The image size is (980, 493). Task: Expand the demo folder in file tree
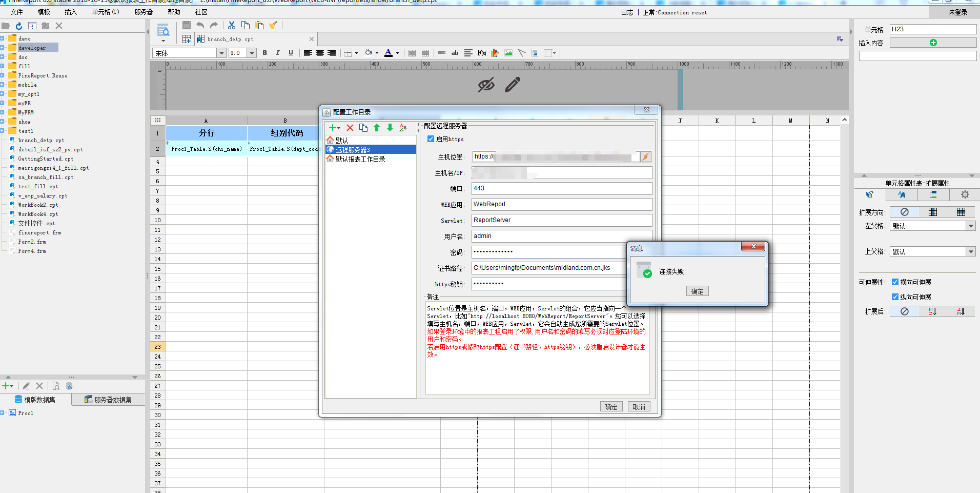(3, 38)
